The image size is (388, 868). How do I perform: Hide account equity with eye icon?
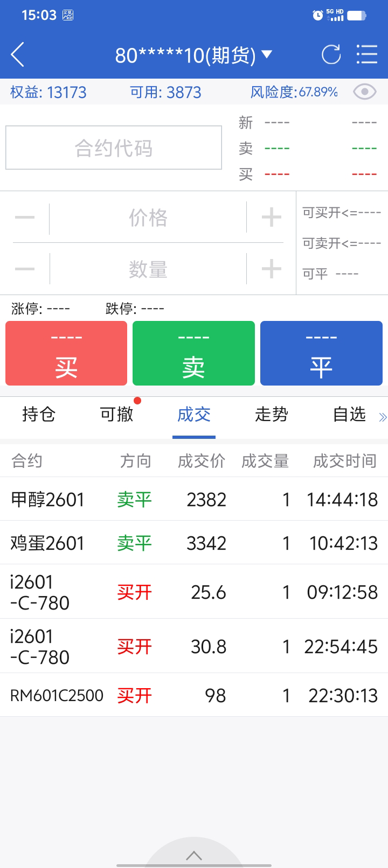364,92
